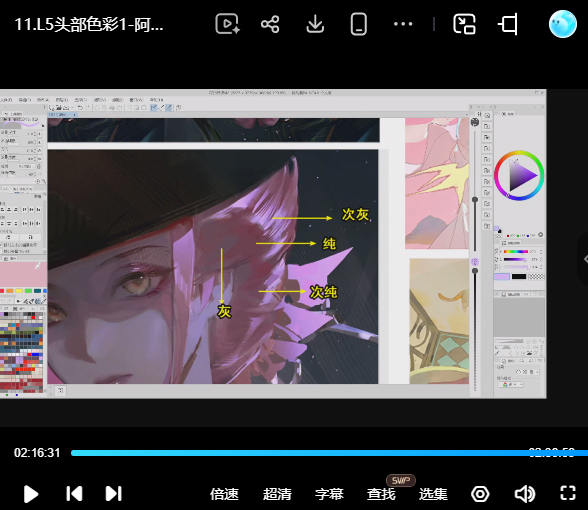Open 字幕 subtitle options

tap(329, 494)
